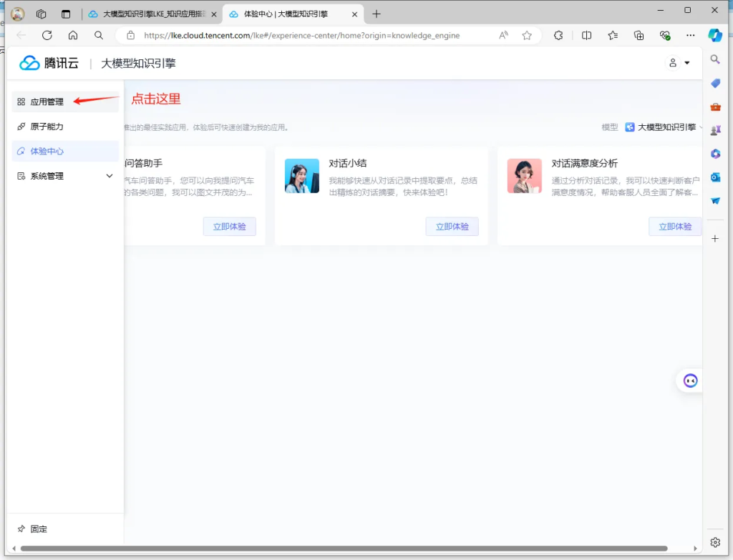Select 原子能力 sidebar item
Image resolution: width=733 pixels, height=560 pixels.
(x=47, y=127)
